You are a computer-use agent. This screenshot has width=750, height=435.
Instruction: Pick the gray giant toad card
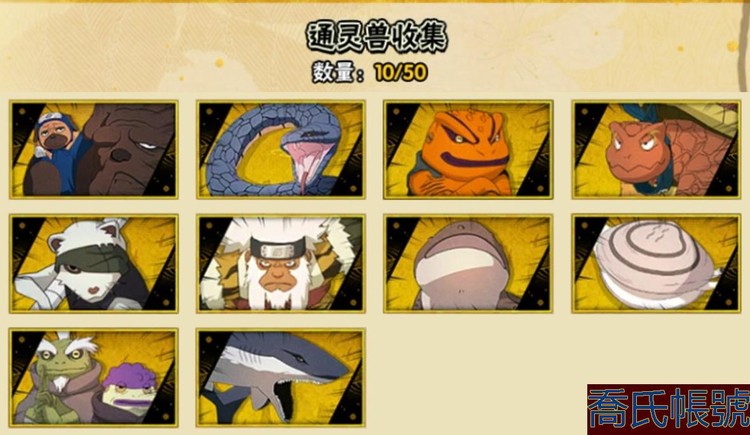468,263
